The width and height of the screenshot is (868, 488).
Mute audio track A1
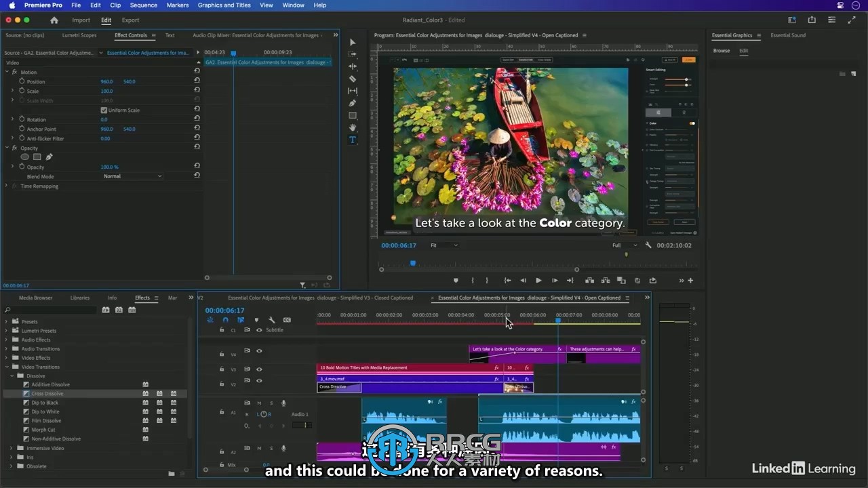tap(259, 403)
